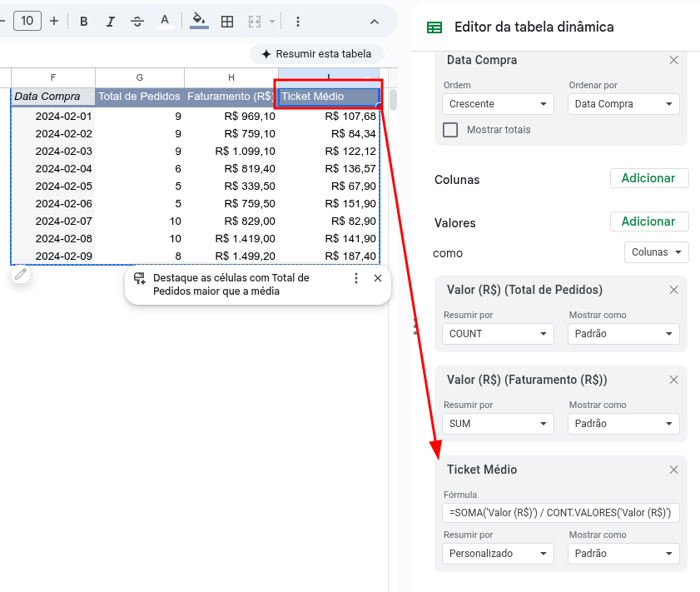Click the pivot table editor panel icon
The height and width of the screenshot is (592, 700).
tap(434, 27)
